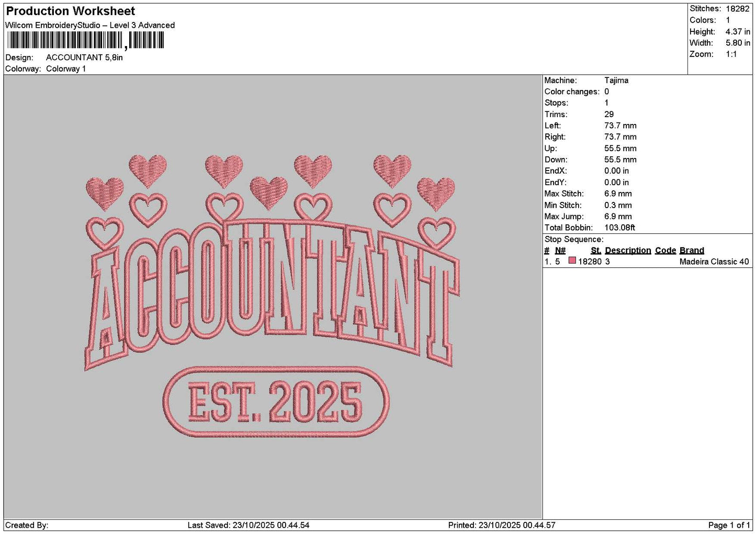This screenshot has width=756, height=534.
Task: Click Min Stitch value '0.3 mm'
Action: (618, 206)
